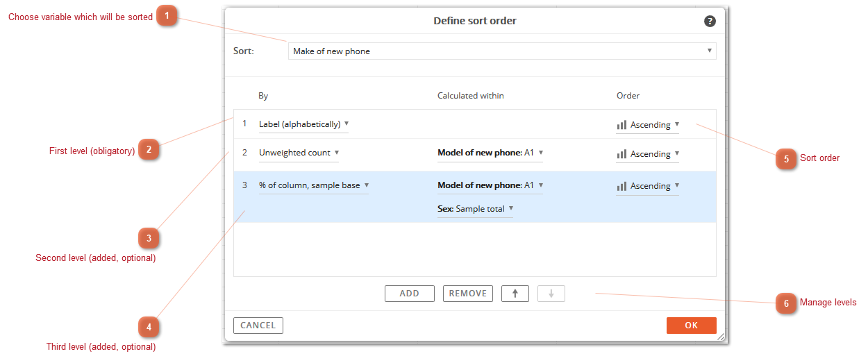Click the CANCEL button

pyautogui.click(x=258, y=326)
